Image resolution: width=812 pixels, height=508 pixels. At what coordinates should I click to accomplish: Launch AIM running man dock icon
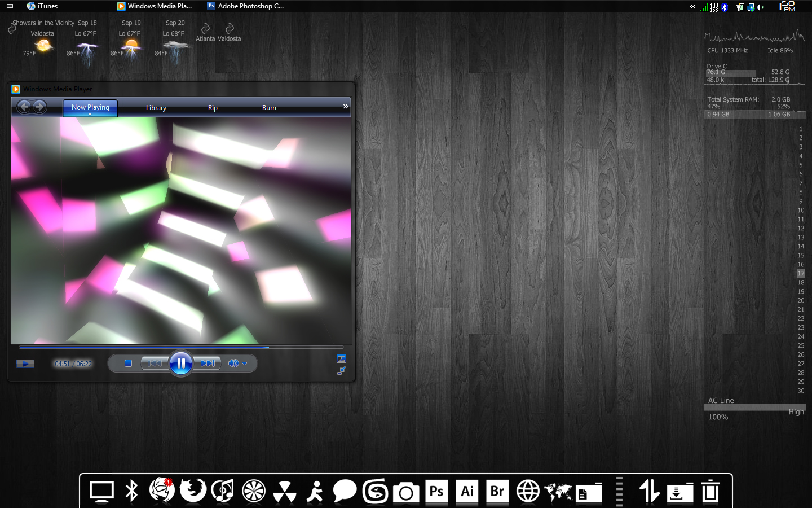coord(315,491)
